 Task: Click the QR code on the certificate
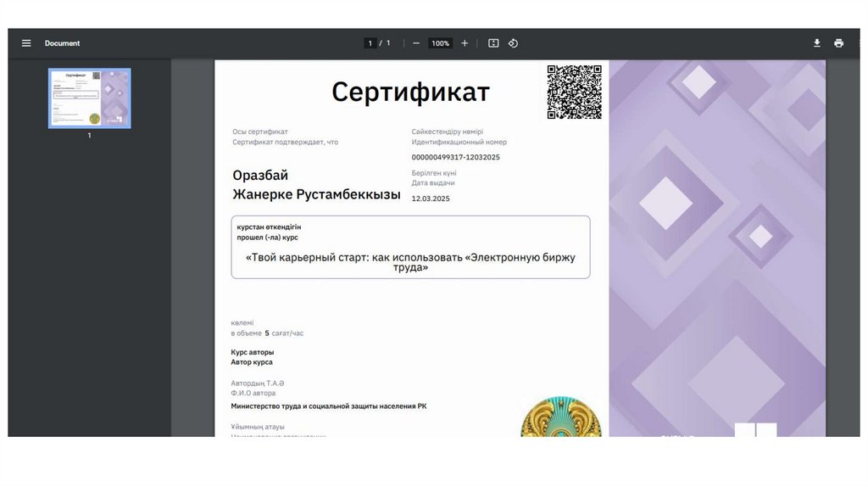(574, 92)
